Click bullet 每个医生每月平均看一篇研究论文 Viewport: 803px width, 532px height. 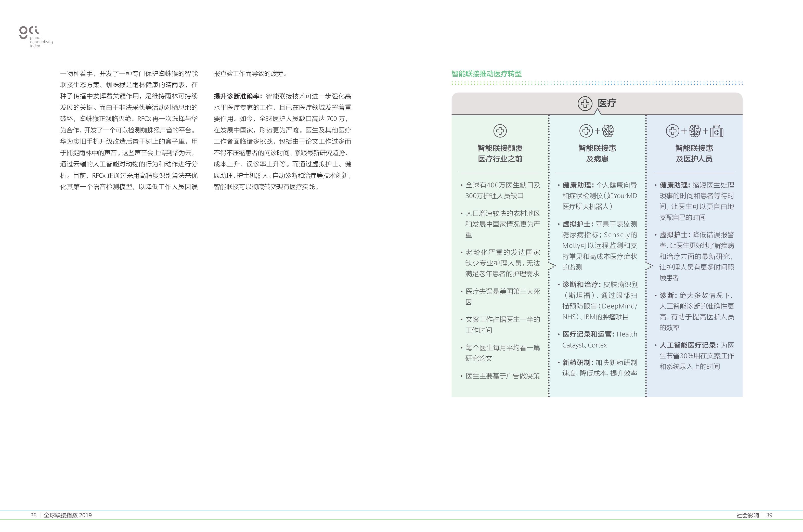pos(500,353)
